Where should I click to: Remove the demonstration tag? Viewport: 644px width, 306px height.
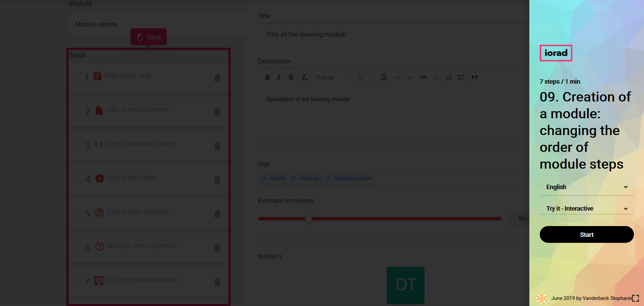pos(328,178)
